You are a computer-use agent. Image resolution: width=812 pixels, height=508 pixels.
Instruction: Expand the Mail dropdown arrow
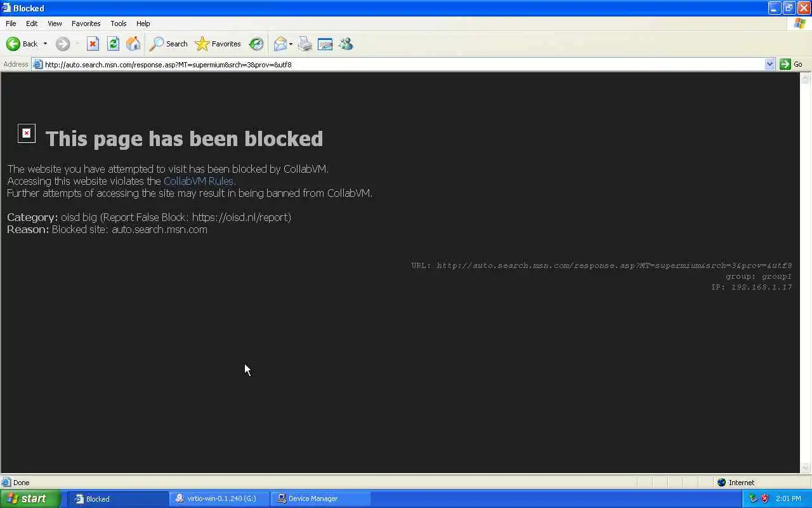click(x=291, y=44)
